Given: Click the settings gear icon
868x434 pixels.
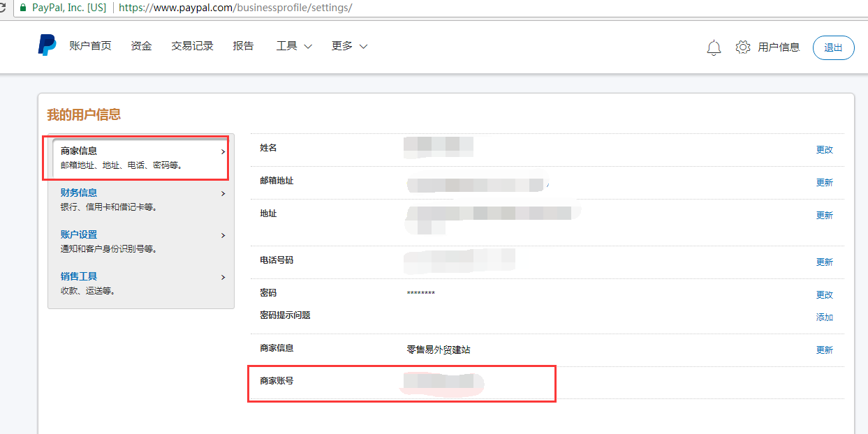Looking at the screenshot, I should pos(743,47).
